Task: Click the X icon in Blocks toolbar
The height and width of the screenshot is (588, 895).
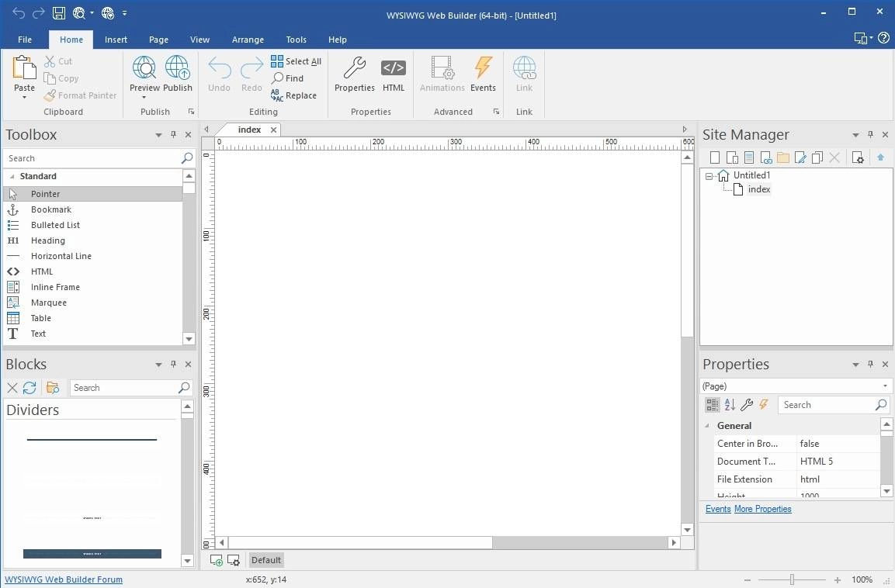Action: tap(12, 388)
